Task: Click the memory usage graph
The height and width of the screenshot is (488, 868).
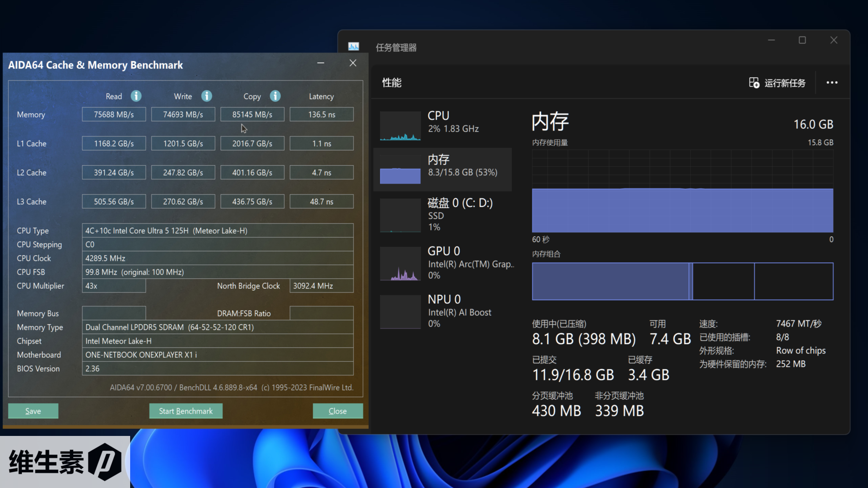Action: pyautogui.click(x=682, y=192)
